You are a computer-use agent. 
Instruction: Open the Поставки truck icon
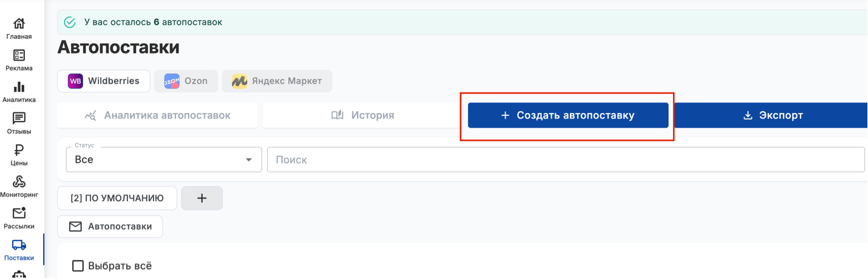tap(19, 245)
